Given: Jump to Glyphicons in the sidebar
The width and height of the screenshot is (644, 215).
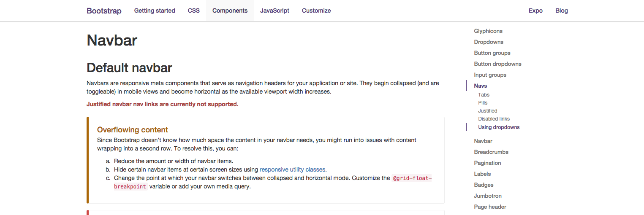Looking at the screenshot, I should tap(488, 31).
